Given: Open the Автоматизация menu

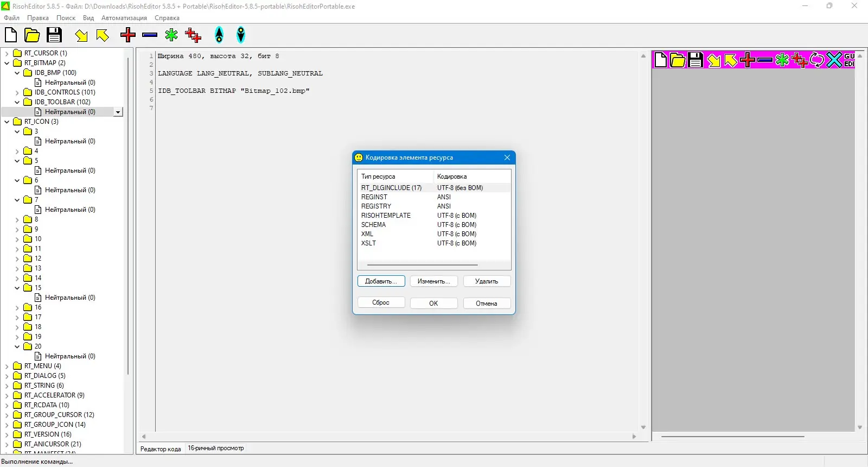Looking at the screenshot, I should click(124, 18).
